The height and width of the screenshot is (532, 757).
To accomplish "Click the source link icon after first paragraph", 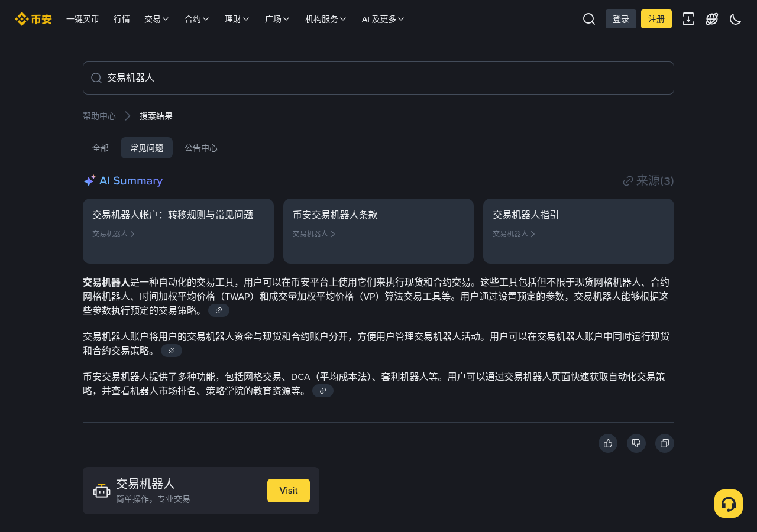I will [x=219, y=310].
